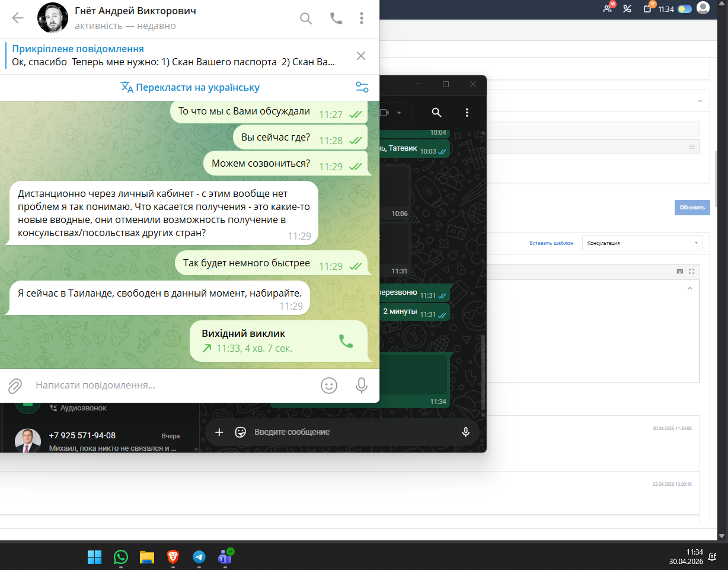Screen dimensions: 728x570
Task: Click the CRM editor keyboard icon
Action: point(680,271)
